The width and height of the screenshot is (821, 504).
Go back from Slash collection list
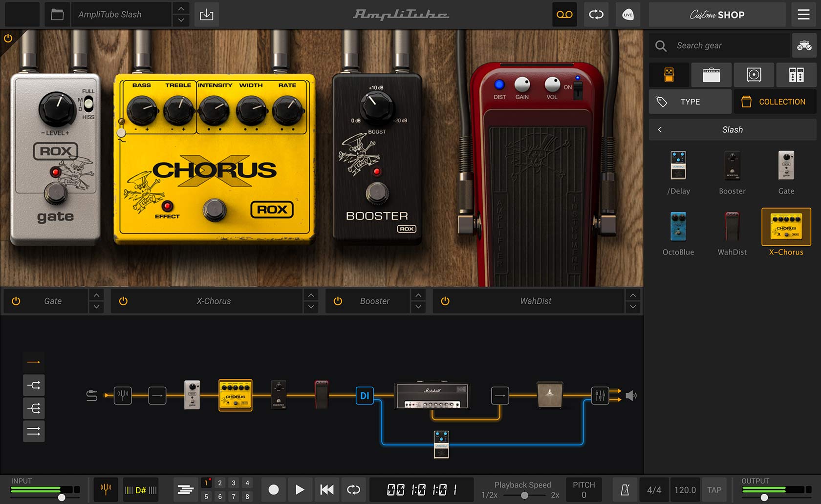click(660, 129)
